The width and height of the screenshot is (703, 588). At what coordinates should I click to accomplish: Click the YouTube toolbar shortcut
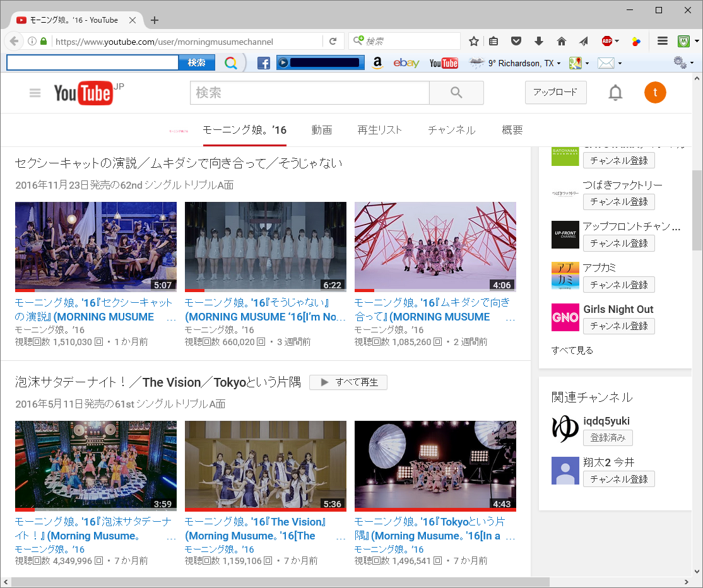coord(444,63)
